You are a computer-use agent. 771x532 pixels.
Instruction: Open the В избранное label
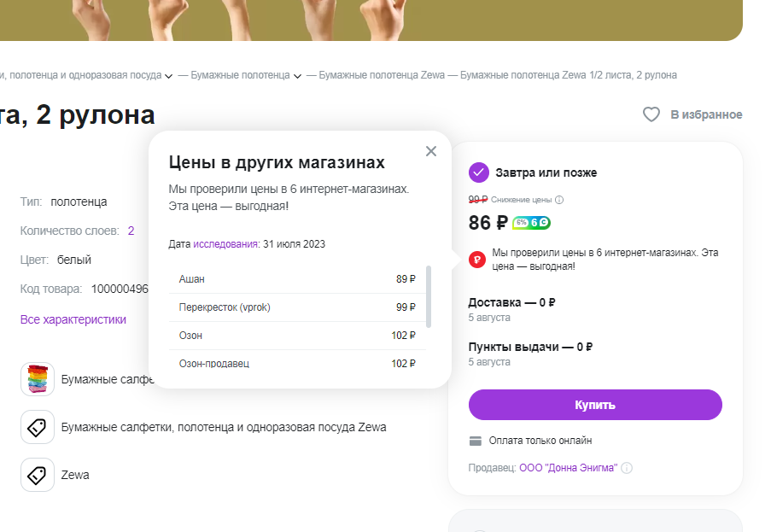(x=706, y=114)
